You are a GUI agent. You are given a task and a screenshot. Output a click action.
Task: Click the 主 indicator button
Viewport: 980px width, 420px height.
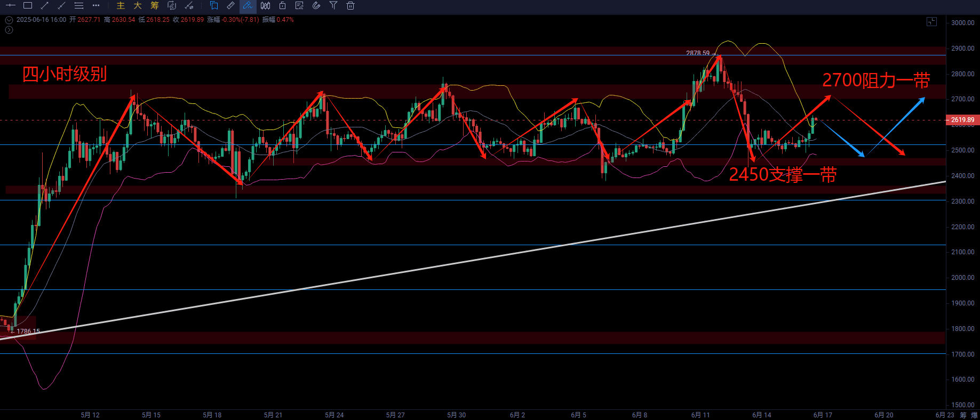121,6
